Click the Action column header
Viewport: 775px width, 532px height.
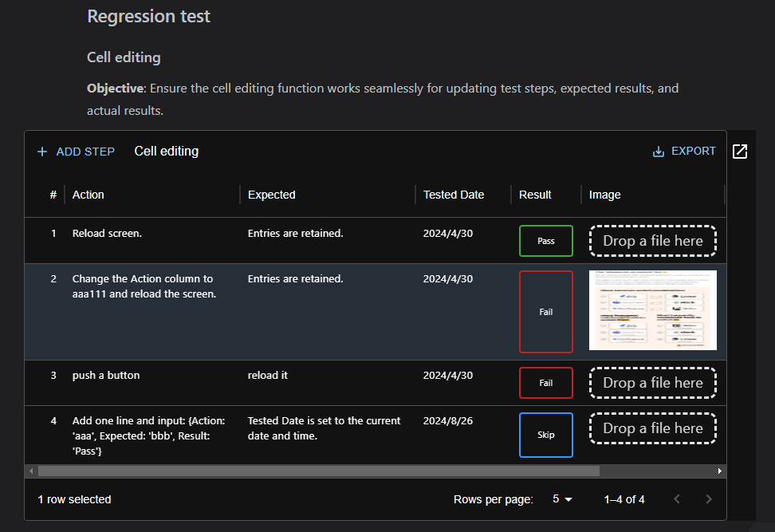click(88, 195)
